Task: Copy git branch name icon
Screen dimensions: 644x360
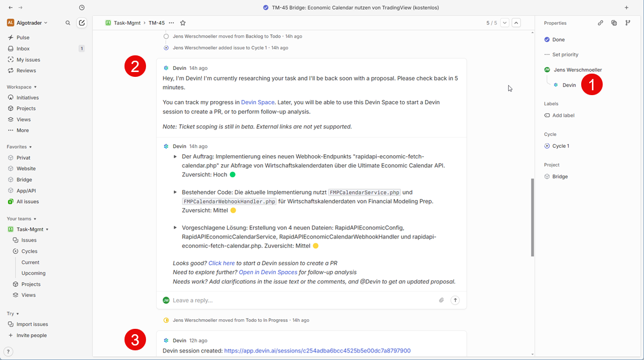Action: 628,23
